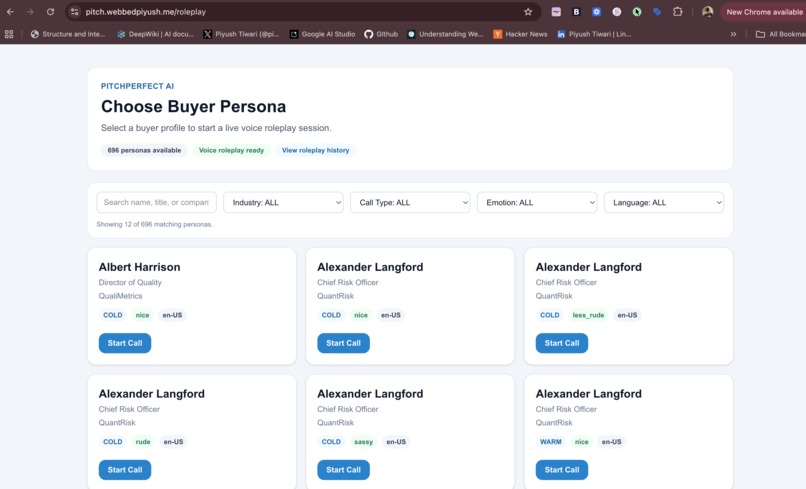Viewport: 806px width, 489px height.
Task: Focus the persona search field
Action: 156,203
